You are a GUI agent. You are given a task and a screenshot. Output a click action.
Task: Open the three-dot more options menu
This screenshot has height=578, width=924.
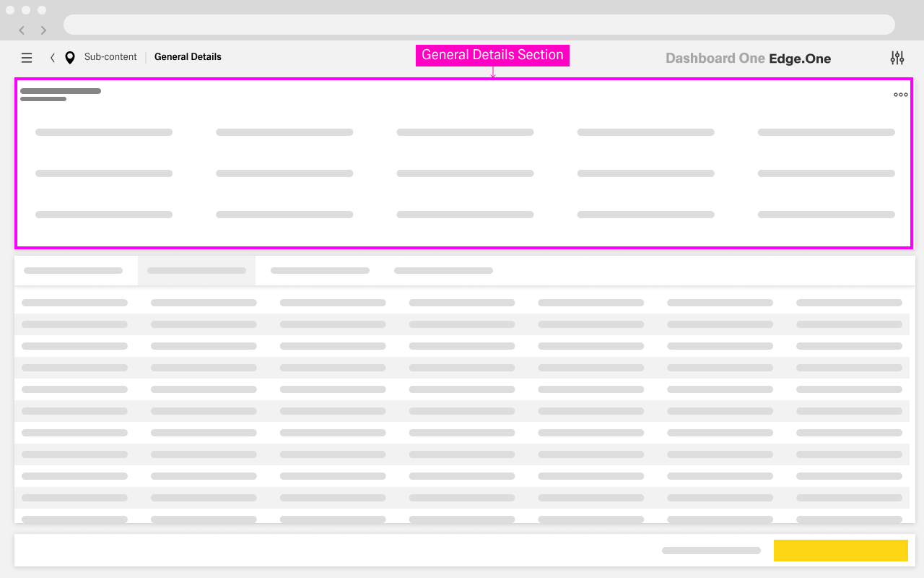coord(901,95)
